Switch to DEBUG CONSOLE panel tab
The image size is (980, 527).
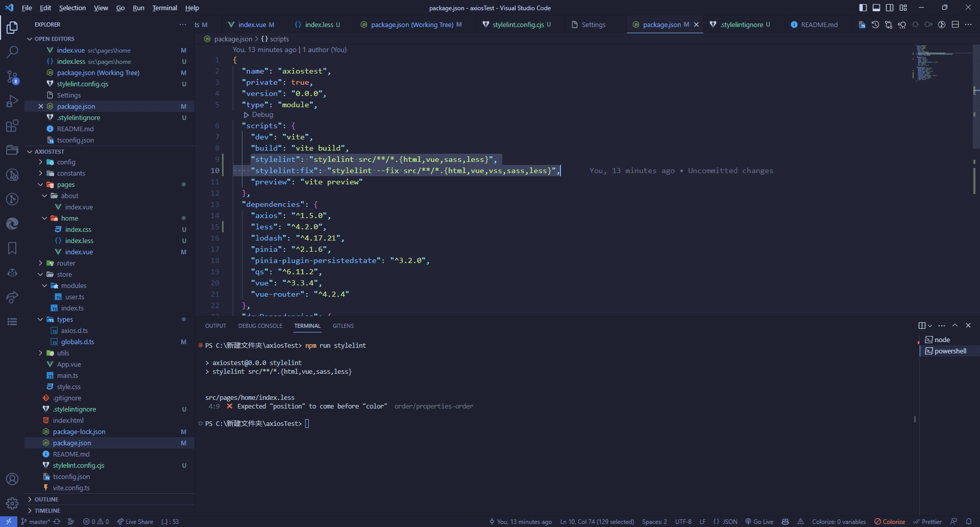pos(260,326)
